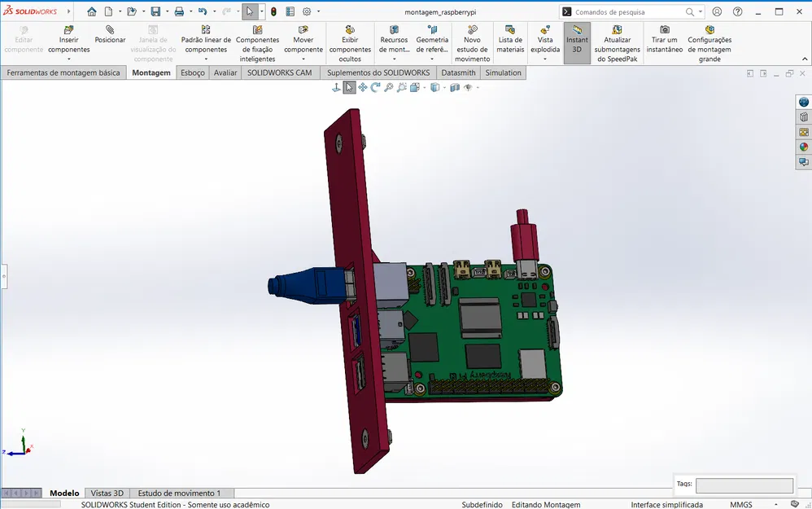The height and width of the screenshot is (509, 812).
Task: Start Novo estudo de movimento
Action: coord(472,43)
